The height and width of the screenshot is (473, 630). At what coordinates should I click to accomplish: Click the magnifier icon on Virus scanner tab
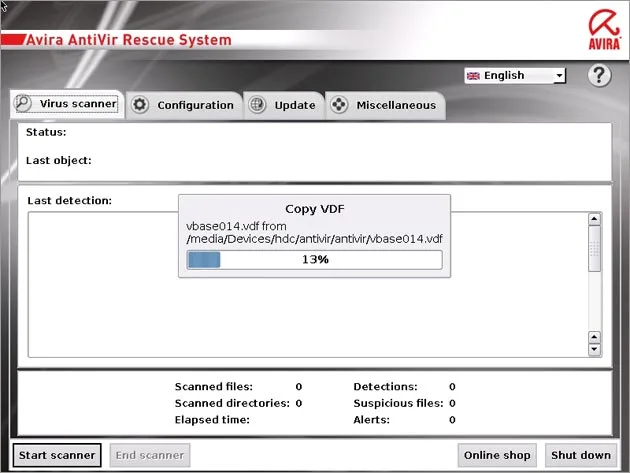click(x=22, y=103)
